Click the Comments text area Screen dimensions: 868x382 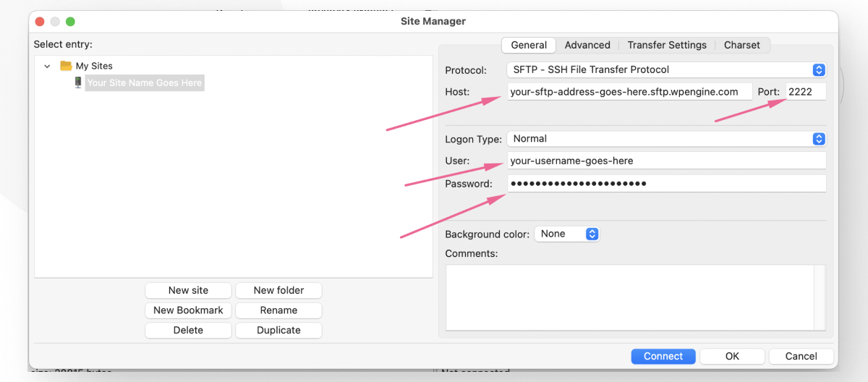point(630,297)
